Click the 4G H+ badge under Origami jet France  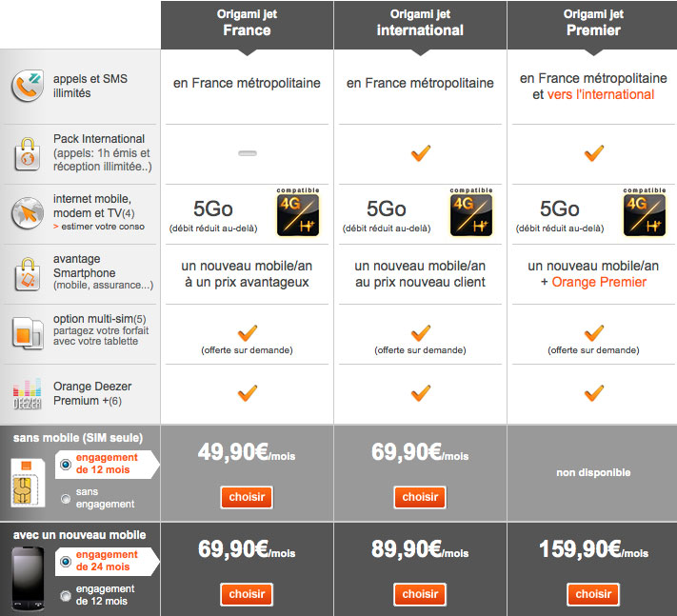pyautogui.click(x=297, y=213)
